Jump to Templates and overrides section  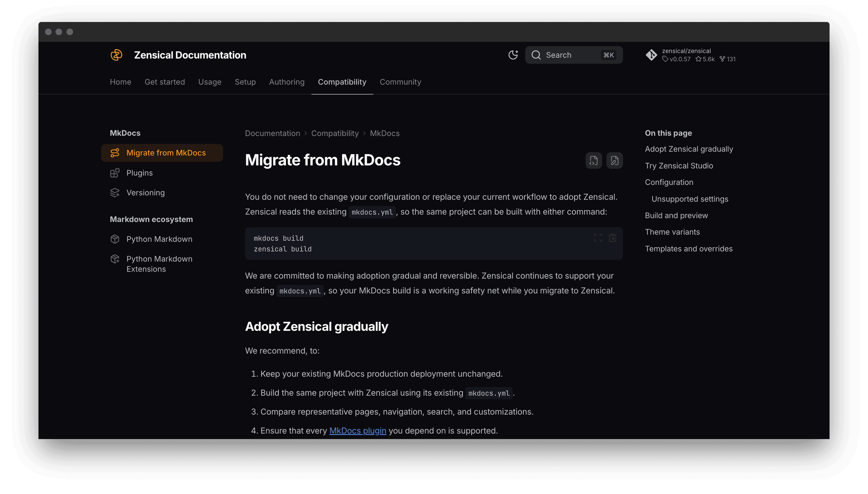689,249
